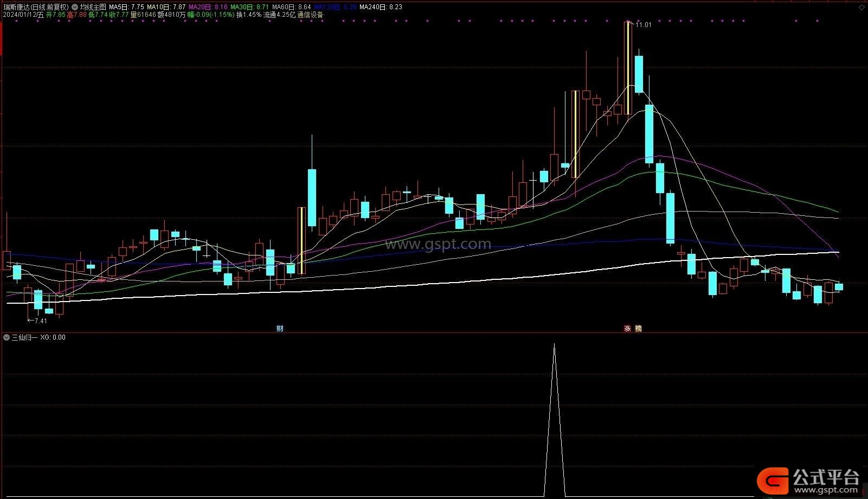868x499 pixels.
Task: Click the turnover rate 换1.45%
Action: (x=249, y=15)
